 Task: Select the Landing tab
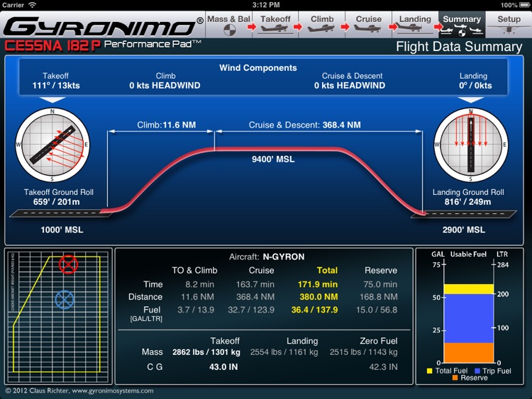(x=415, y=24)
